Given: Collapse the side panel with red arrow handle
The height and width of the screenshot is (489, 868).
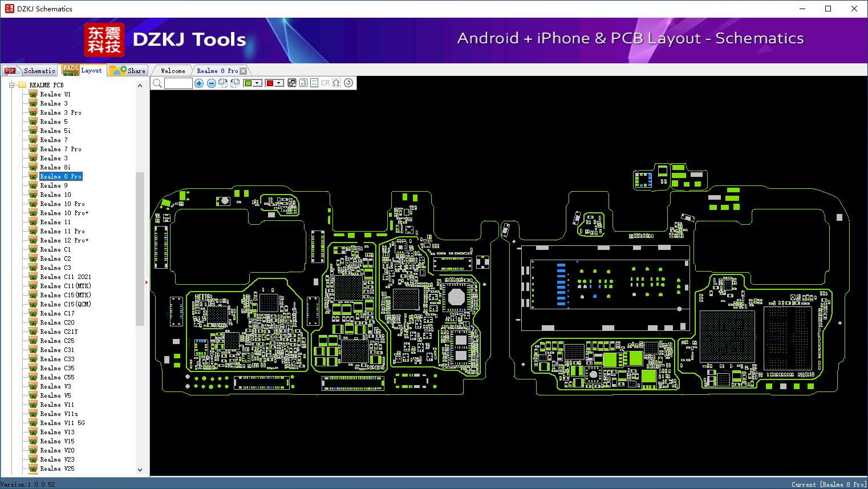Looking at the screenshot, I should [147, 282].
